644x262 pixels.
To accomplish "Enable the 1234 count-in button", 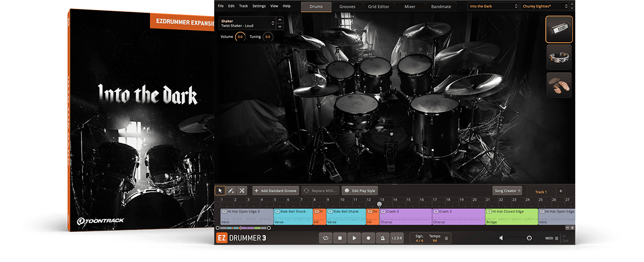I will (x=396, y=238).
